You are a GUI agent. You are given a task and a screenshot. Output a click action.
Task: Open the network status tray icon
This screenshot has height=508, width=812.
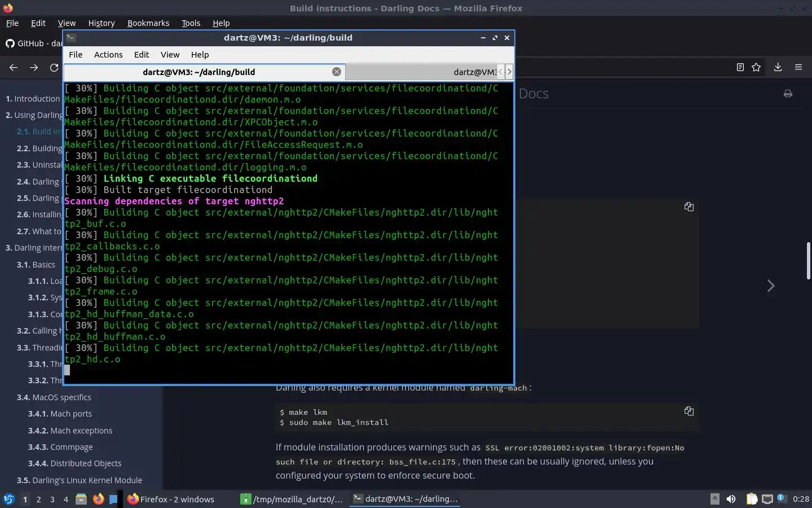pyautogui.click(x=767, y=499)
